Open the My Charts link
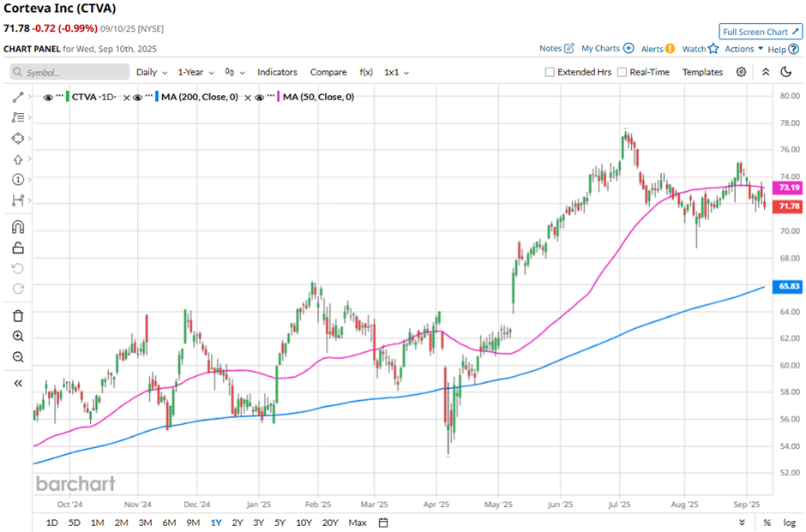 (600, 48)
